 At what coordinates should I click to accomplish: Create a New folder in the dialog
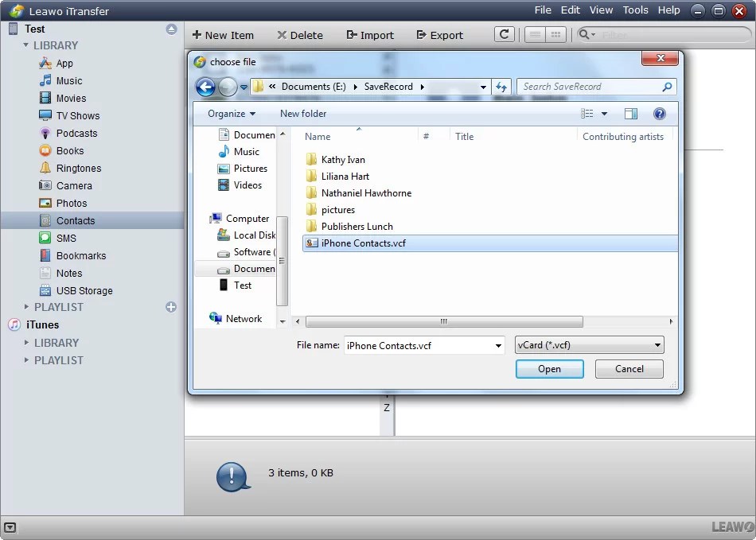coord(302,114)
